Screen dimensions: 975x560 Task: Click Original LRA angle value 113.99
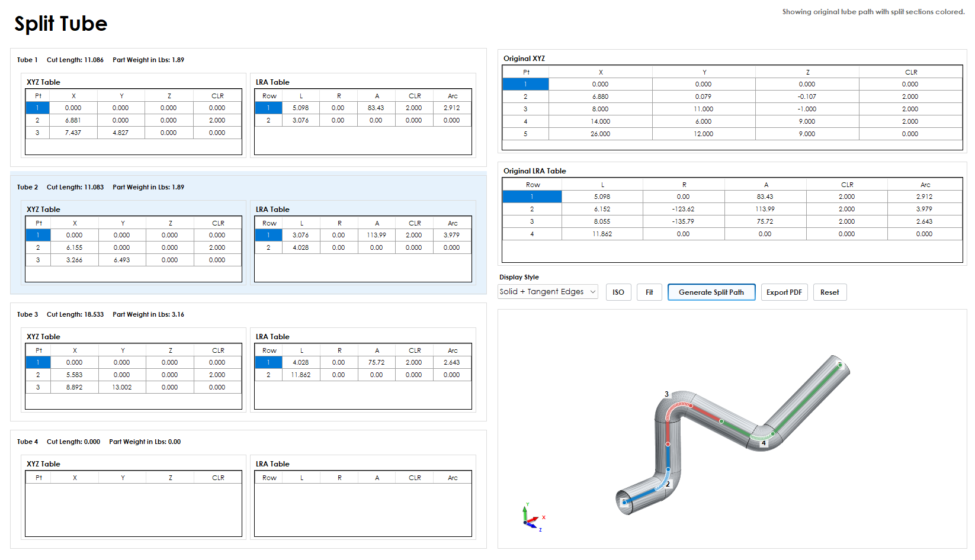pyautogui.click(x=765, y=209)
